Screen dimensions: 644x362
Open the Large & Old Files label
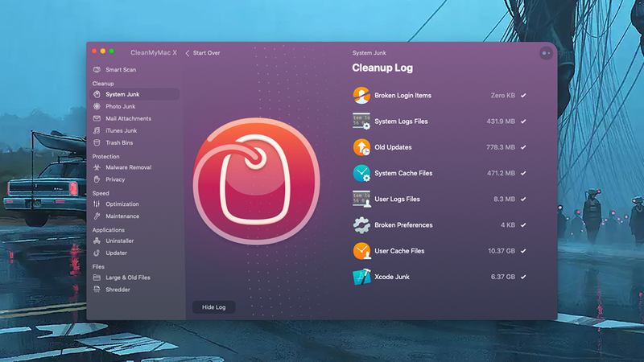(x=128, y=278)
